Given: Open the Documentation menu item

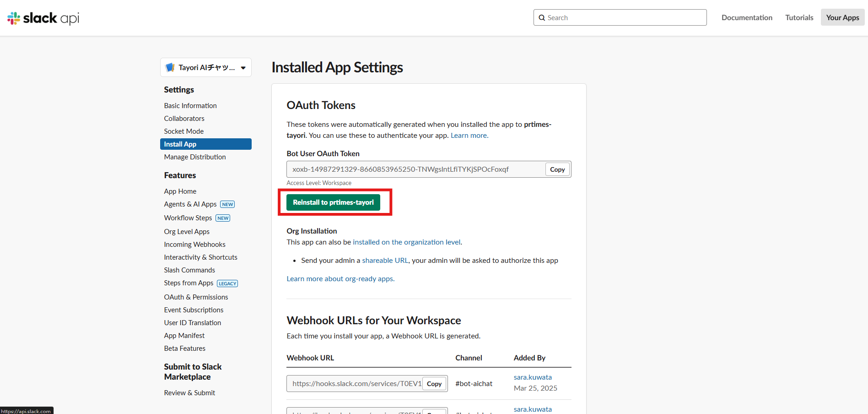Looking at the screenshot, I should coord(747,17).
